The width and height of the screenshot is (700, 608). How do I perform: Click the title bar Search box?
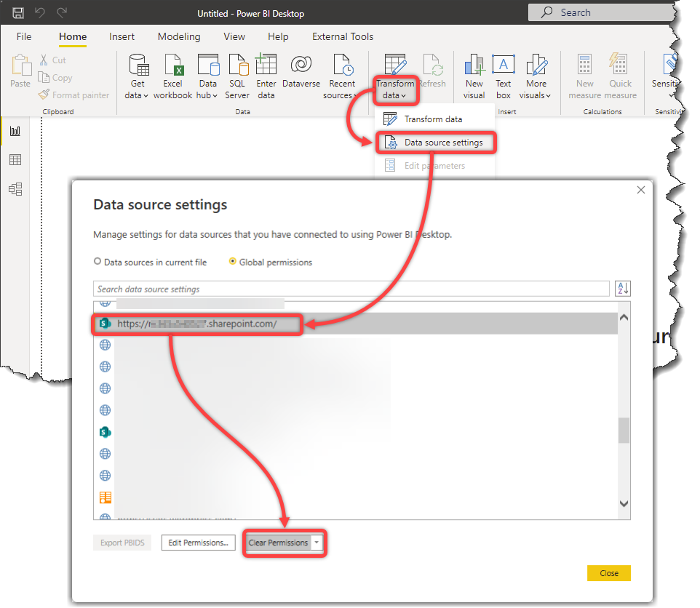(x=602, y=12)
